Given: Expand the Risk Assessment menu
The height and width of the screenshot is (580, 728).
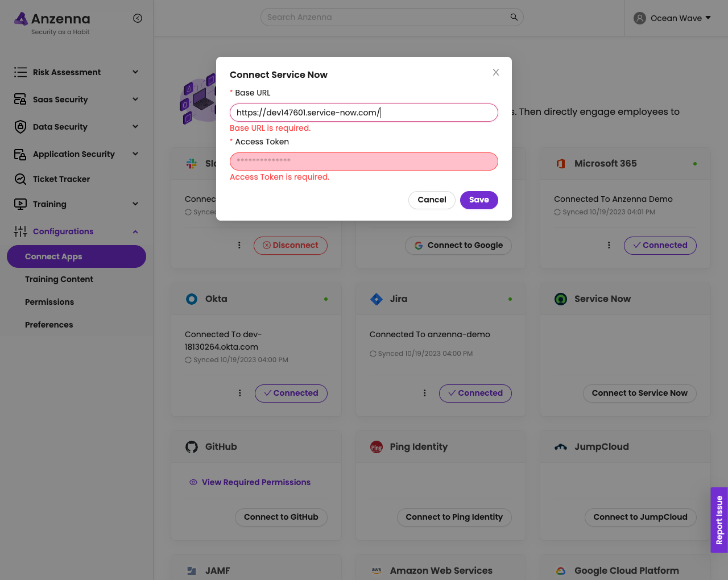Looking at the screenshot, I should click(135, 72).
